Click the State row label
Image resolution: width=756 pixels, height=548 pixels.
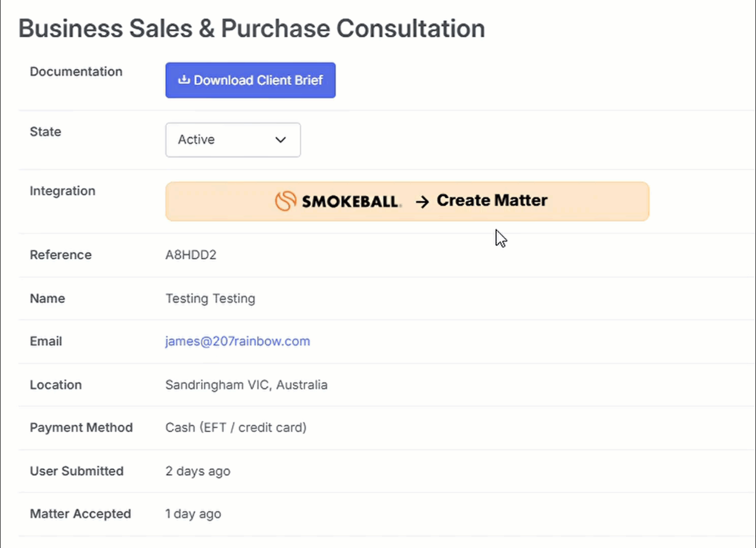click(x=45, y=132)
